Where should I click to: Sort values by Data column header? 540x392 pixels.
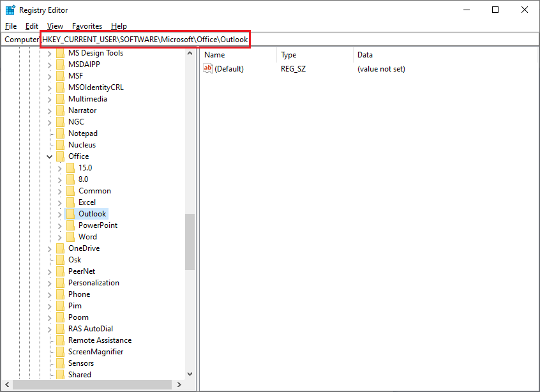[445, 55]
